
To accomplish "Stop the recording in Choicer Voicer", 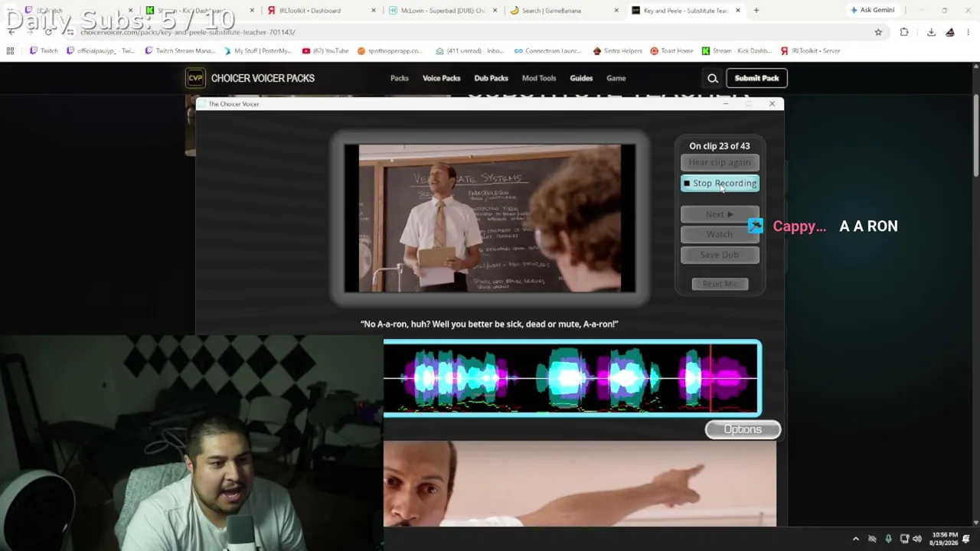I will coord(720,184).
